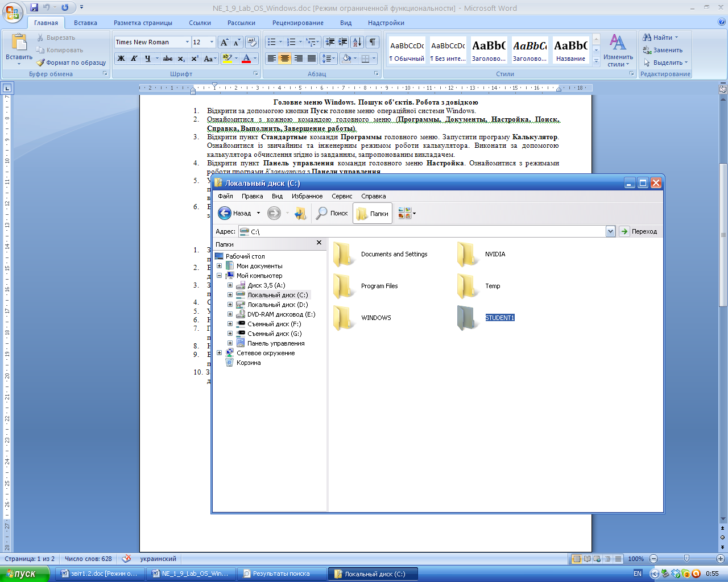728x582 pixels.
Task: Expand Локальный диск (D:) in the folder tree
Action: [230, 305]
